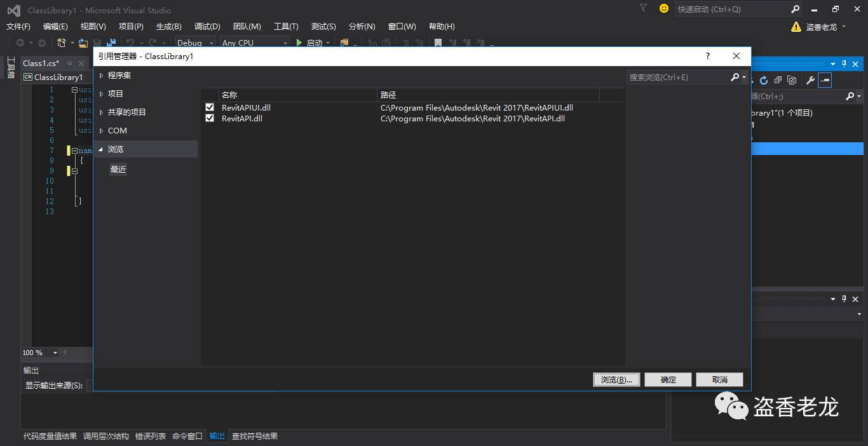Open the 编辑(E) menu

(x=55, y=27)
